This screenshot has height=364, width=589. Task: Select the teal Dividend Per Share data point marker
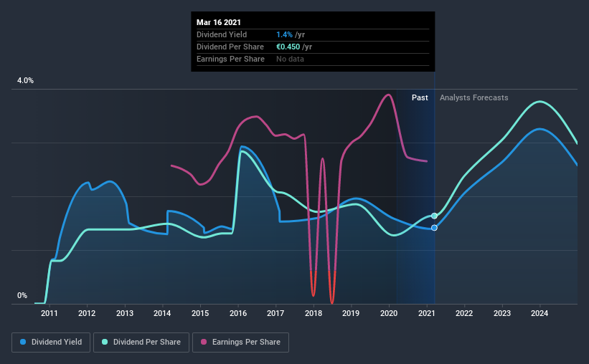coord(434,216)
